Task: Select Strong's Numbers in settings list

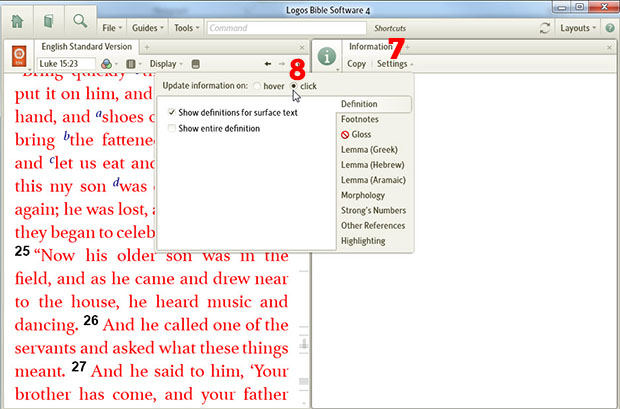Action: pyautogui.click(x=373, y=210)
